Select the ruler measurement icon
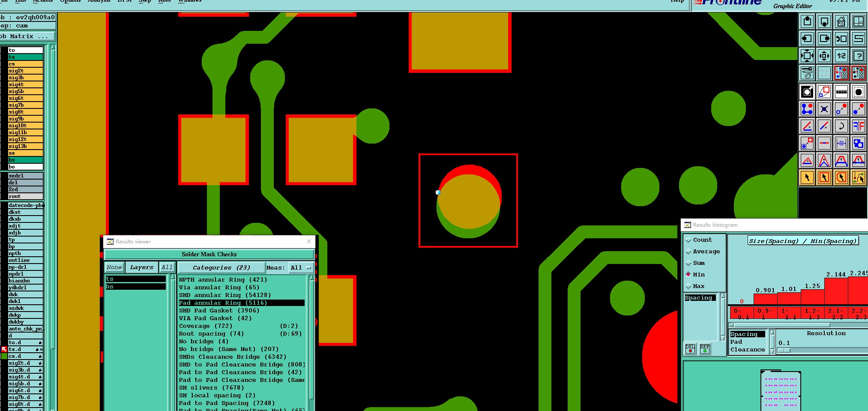 point(841,91)
